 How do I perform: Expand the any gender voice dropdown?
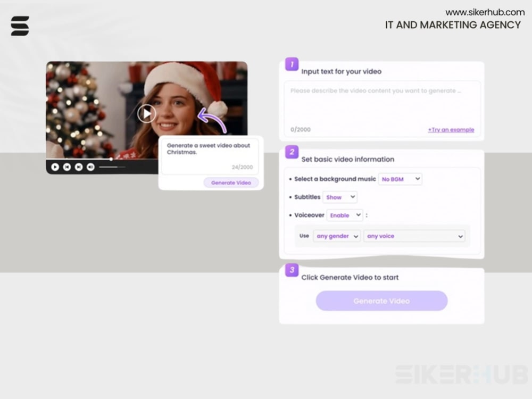click(337, 236)
